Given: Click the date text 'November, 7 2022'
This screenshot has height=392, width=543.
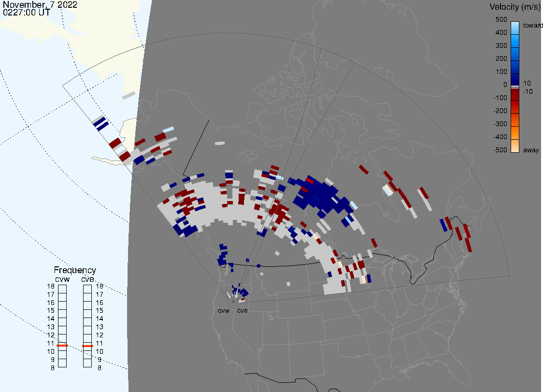Looking at the screenshot, I should [x=40, y=4].
